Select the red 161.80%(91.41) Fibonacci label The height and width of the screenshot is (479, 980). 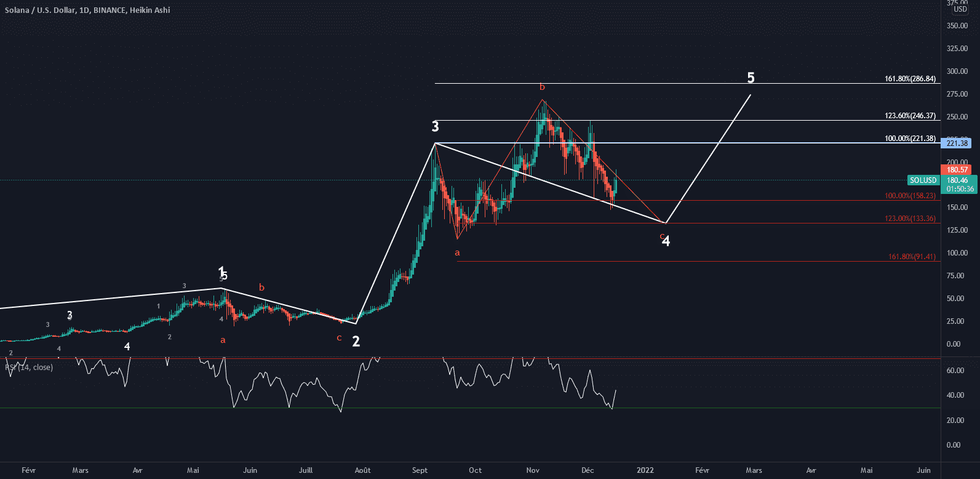tap(912, 257)
